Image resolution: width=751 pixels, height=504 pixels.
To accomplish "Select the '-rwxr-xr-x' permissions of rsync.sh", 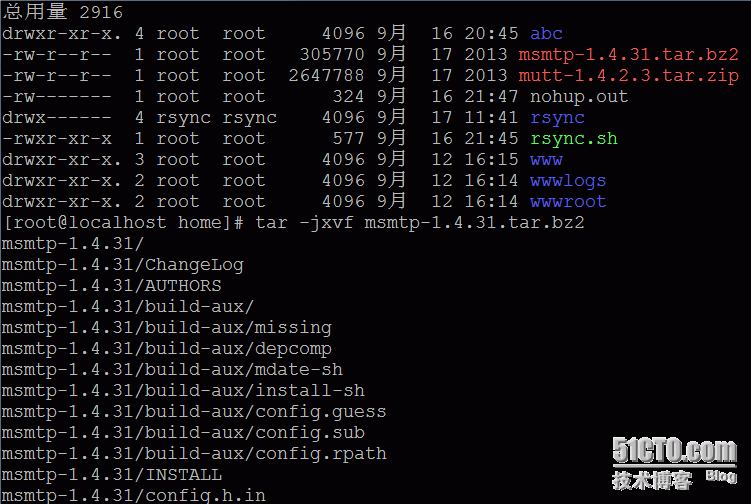I will pyautogui.click(x=57, y=139).
